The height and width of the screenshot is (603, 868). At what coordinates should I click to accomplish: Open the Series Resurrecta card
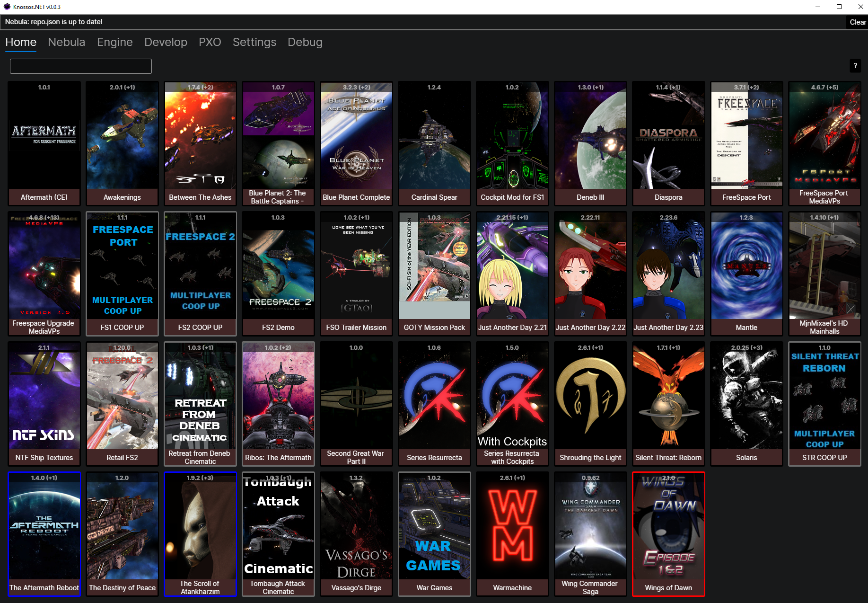[x=434, y=404]
